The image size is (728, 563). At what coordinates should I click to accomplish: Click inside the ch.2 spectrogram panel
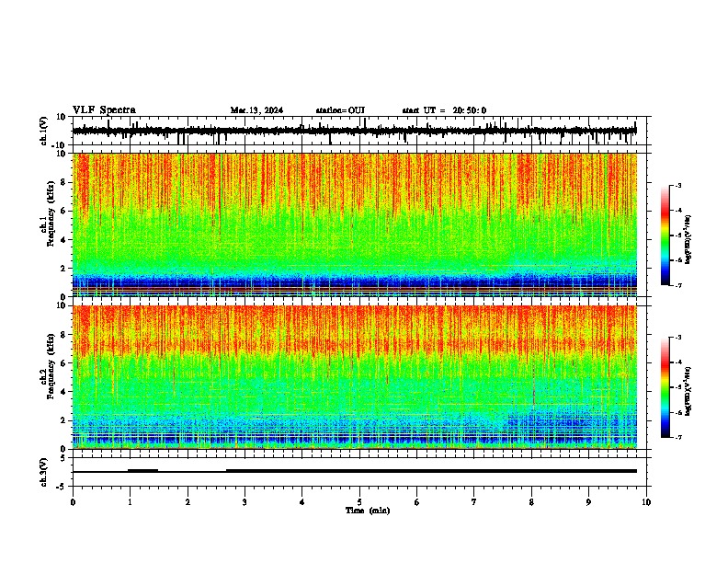[355, 377]
